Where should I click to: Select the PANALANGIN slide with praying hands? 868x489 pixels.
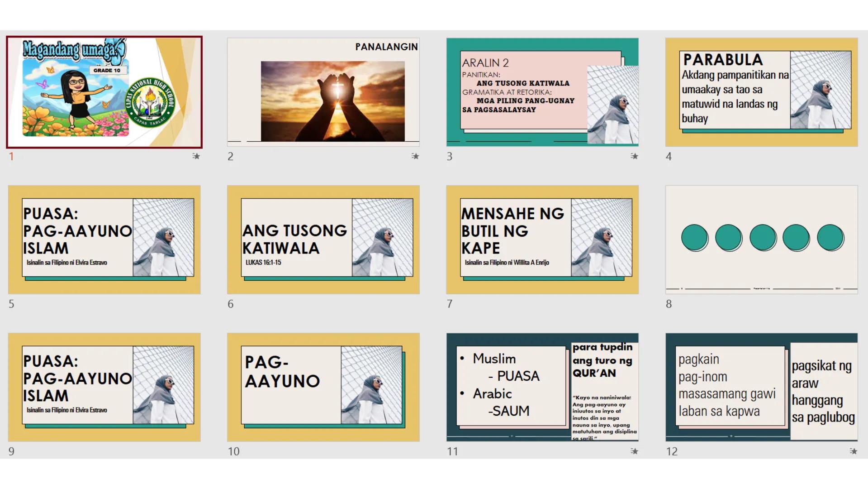323,92
